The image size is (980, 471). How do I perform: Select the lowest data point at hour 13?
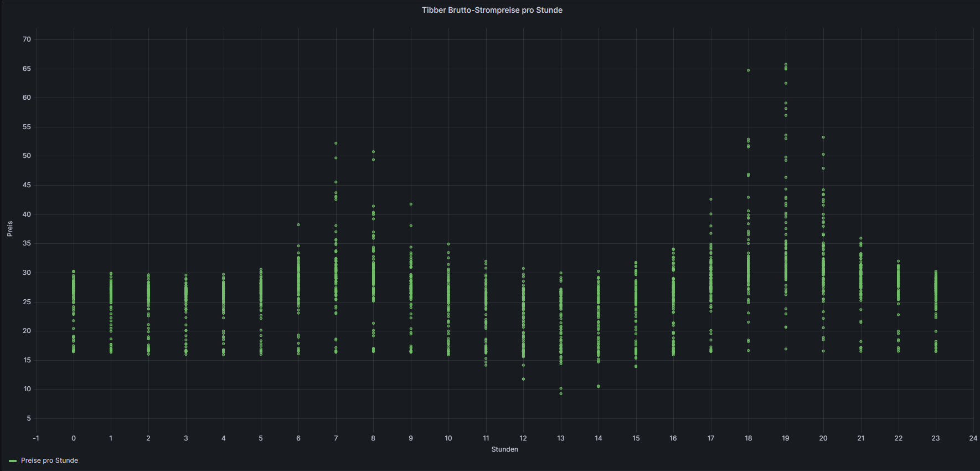(x=561, y=393)
